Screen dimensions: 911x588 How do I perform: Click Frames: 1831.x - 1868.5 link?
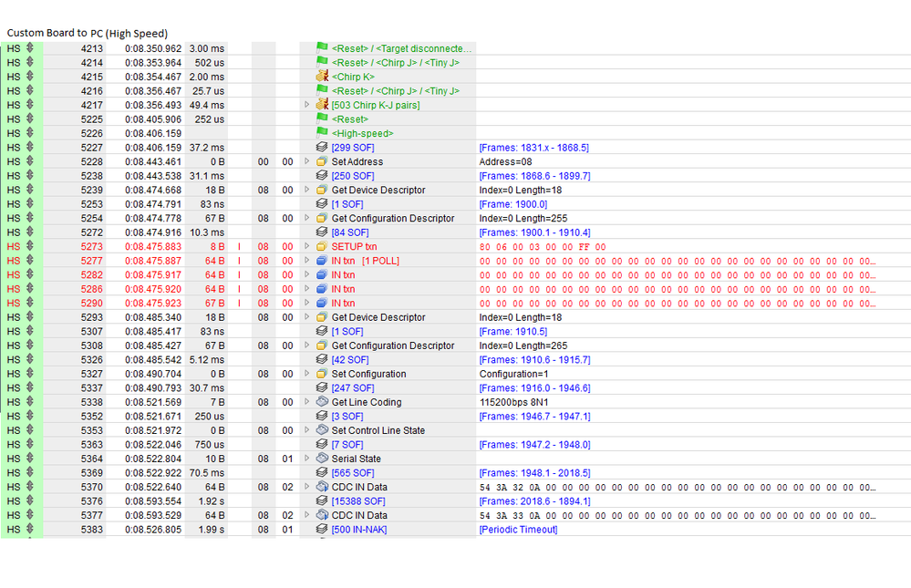[534, 148]
